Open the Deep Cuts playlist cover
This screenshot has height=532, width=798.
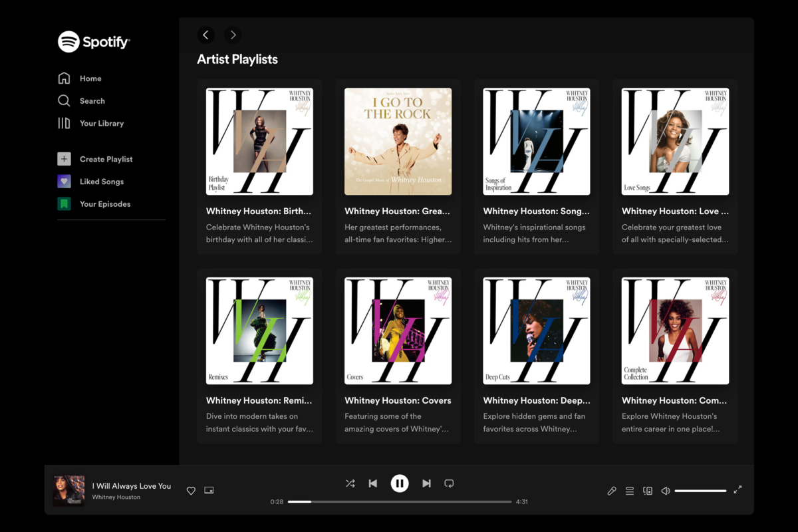[x=537, y=331]
